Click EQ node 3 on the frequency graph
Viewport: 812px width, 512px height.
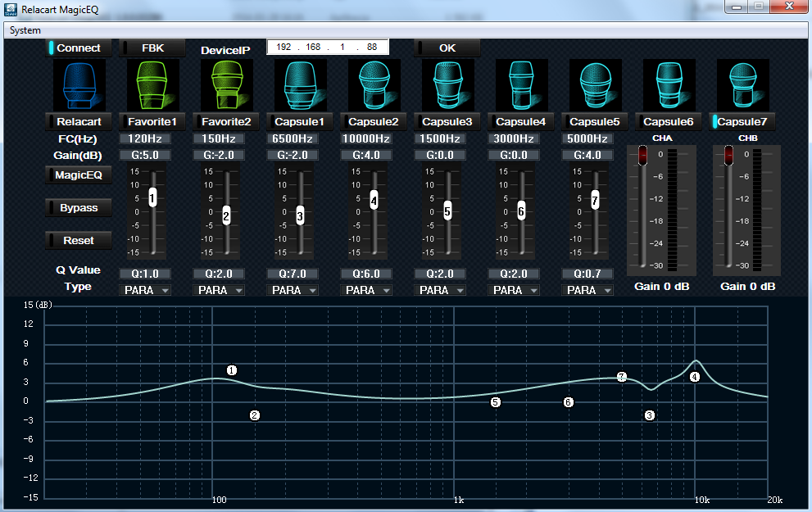click(x=650, y=415)
